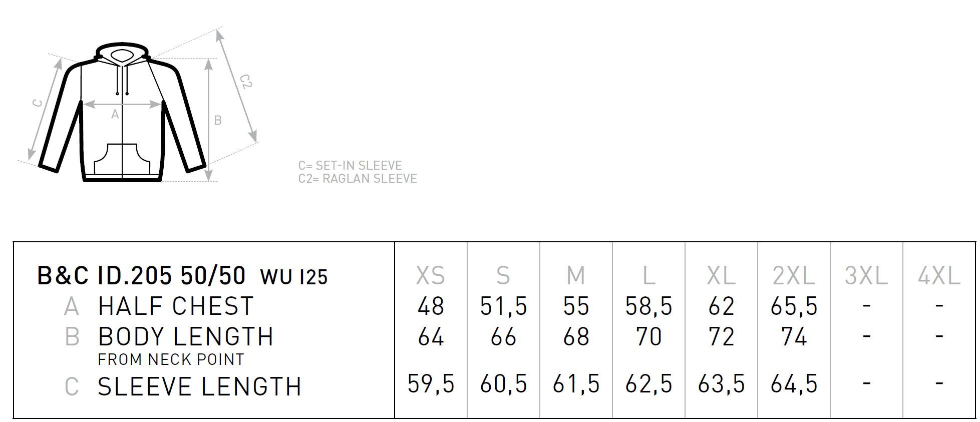
Task: Click the FROM NECK POINT subtitle
Action: click(171, 359)
